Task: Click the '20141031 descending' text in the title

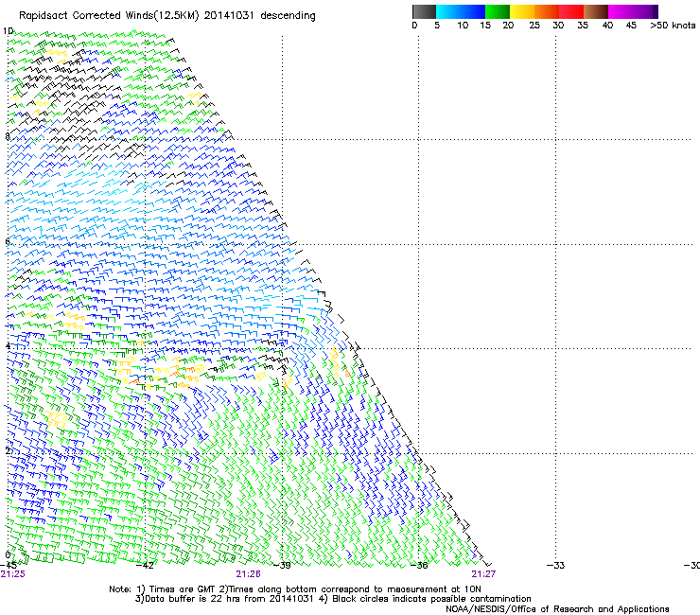Action: click(260, 16)
